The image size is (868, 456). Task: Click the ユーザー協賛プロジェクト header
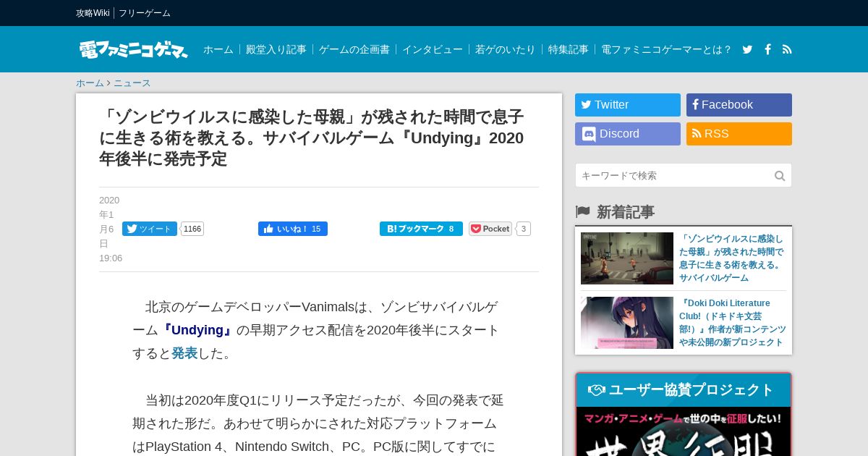684,390
